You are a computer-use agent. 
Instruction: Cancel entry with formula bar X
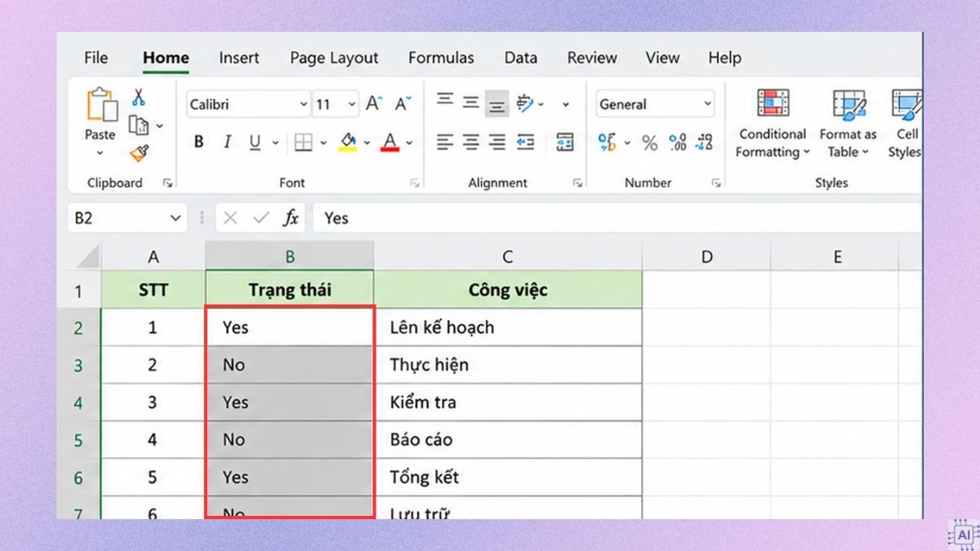230,218
